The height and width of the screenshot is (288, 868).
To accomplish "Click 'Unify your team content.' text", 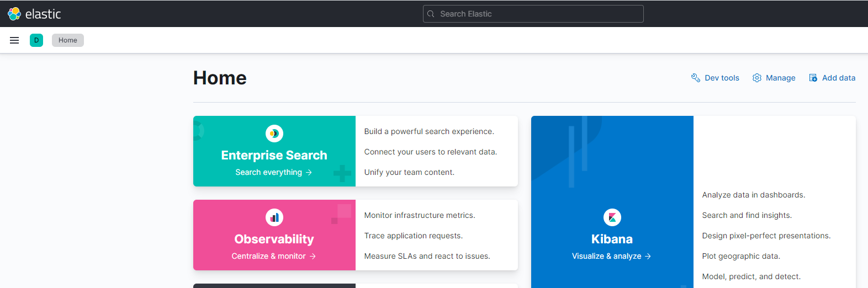I will point(410,172).
